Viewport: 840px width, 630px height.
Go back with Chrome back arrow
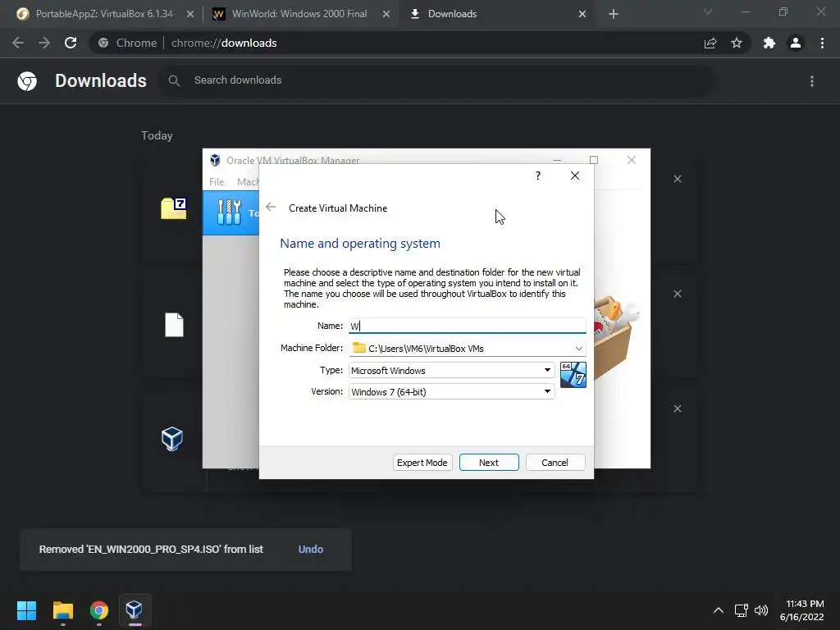click(18, 43)
